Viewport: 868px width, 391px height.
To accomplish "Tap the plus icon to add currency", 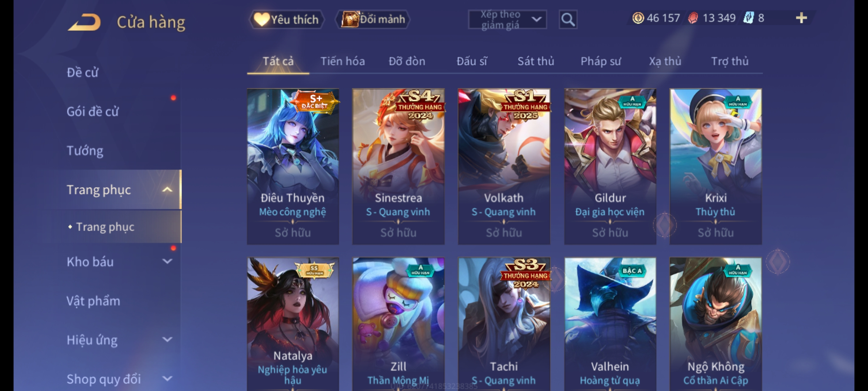I will (801, 18).
